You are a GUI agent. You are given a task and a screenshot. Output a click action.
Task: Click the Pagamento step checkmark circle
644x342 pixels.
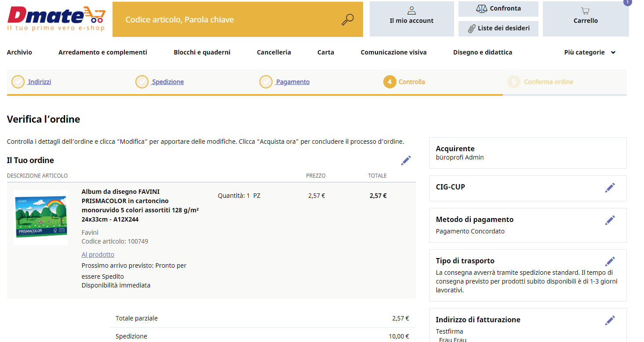click(266, 82)
